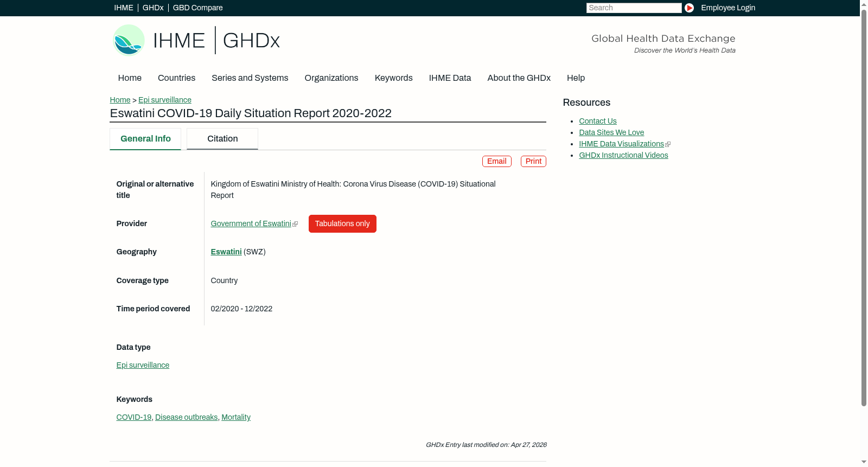This screenshot has height=467, width=868.
Task: Click the red search submit arrow icon
Action: 689,8
